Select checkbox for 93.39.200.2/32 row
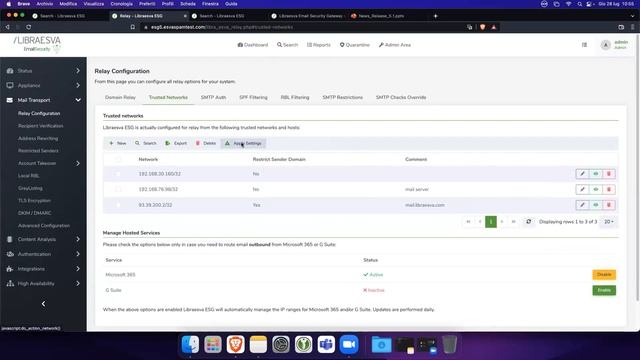640x360 pixels. click(118, 205)
